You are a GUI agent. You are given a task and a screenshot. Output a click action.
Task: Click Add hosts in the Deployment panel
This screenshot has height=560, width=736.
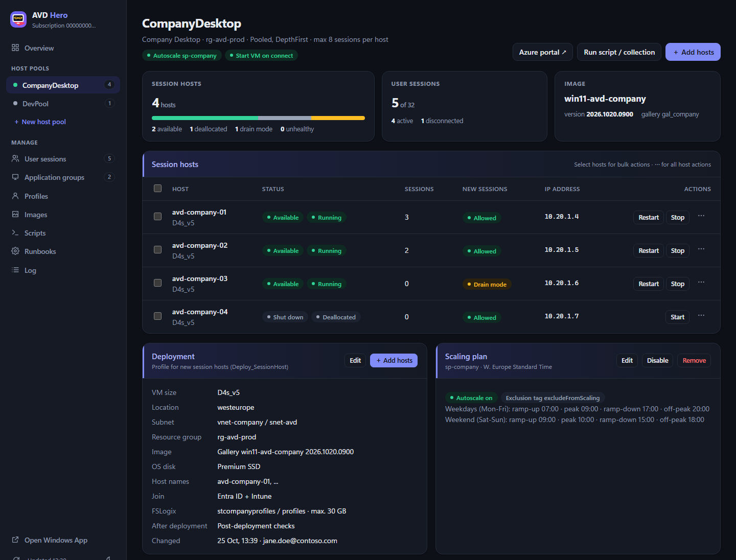point(394,360)
